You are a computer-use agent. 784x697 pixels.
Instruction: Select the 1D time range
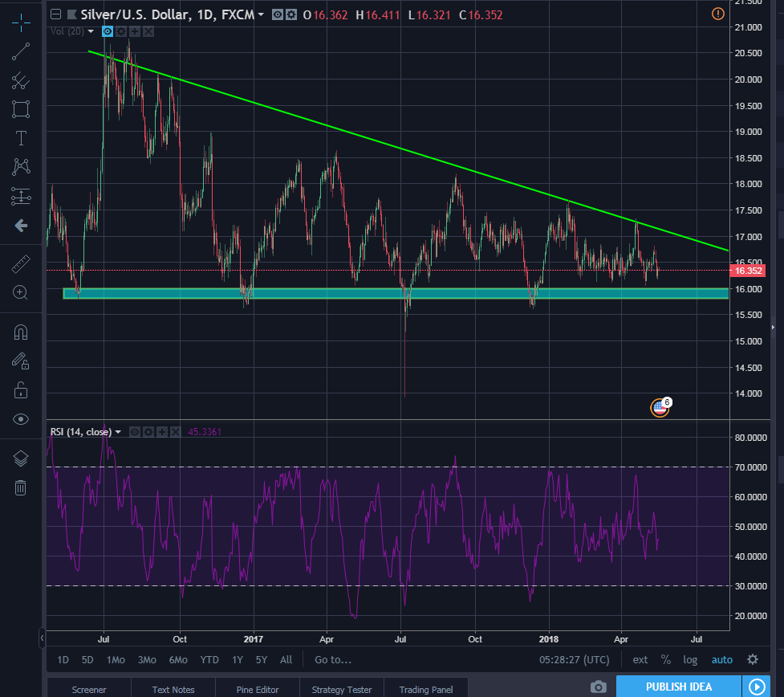click(63, 660)
